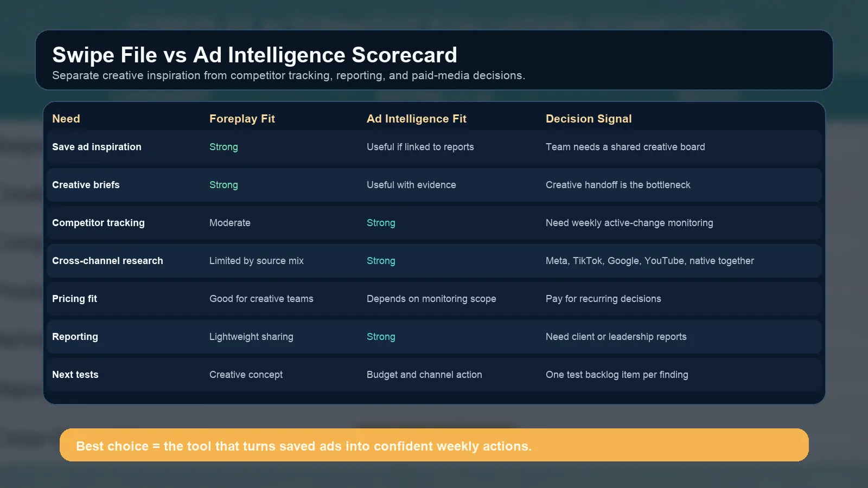Screen dimensions: 868x488
Task: Click the Next tests row label
Action: tap(75, 375)
